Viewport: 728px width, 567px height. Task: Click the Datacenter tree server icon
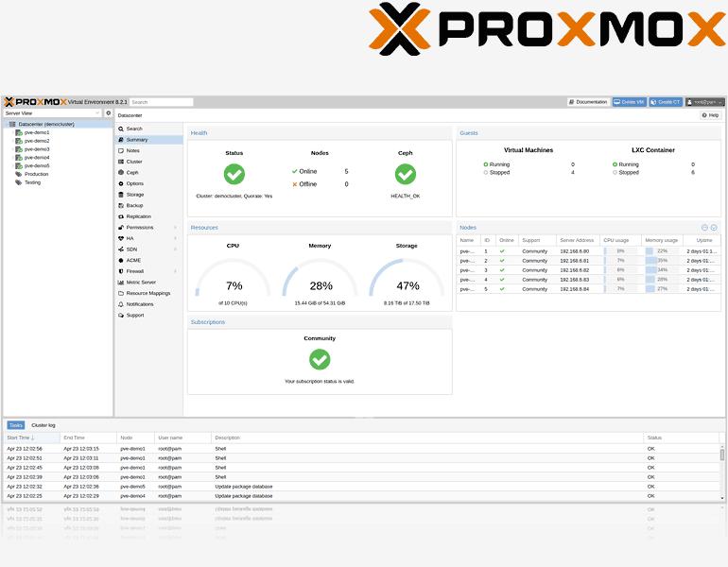point(12,125)
